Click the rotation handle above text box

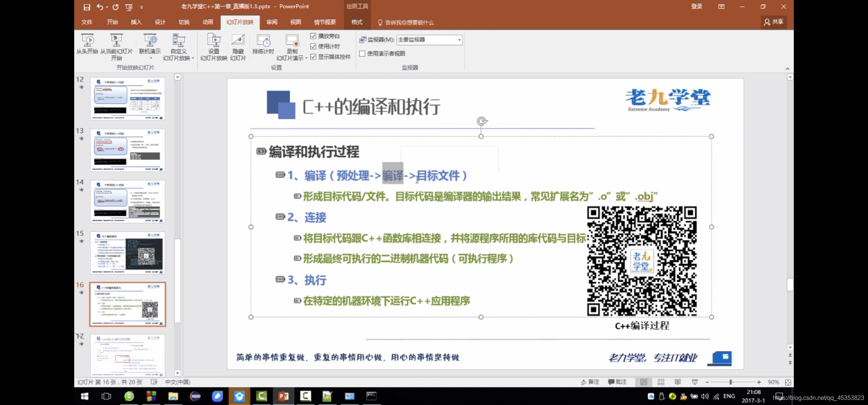pos(482,121)
